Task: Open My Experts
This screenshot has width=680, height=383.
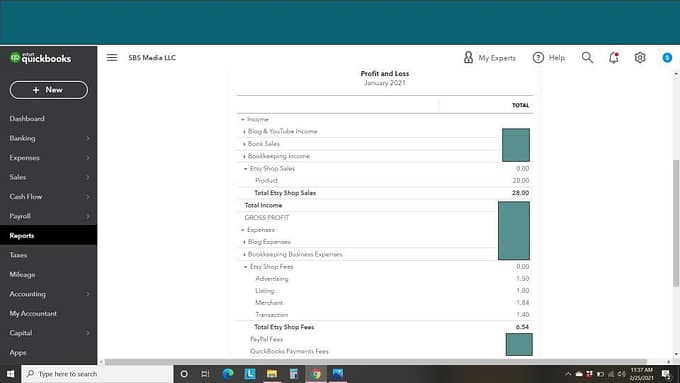Action: (490, 58)
